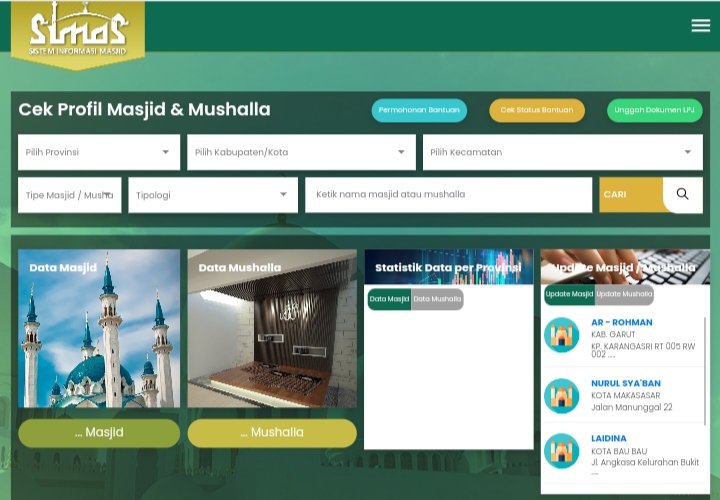
Task: Open the hamburger navigation menu
Action: 700,26
